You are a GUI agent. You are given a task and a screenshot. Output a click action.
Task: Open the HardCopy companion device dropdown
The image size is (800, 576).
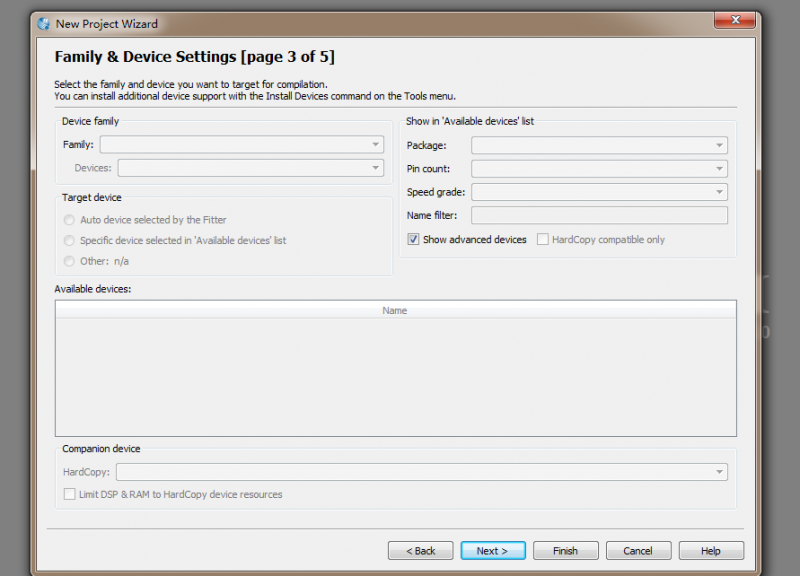tap(421, 472)
